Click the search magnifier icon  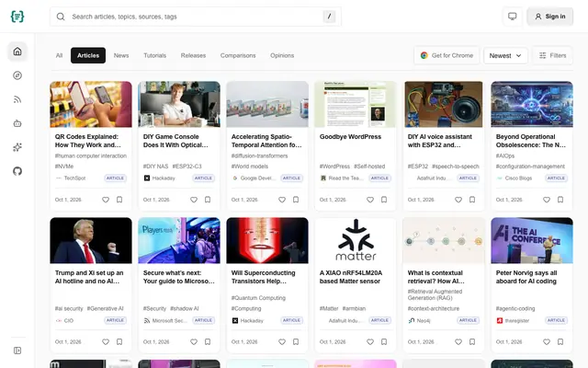click(61, 17)
